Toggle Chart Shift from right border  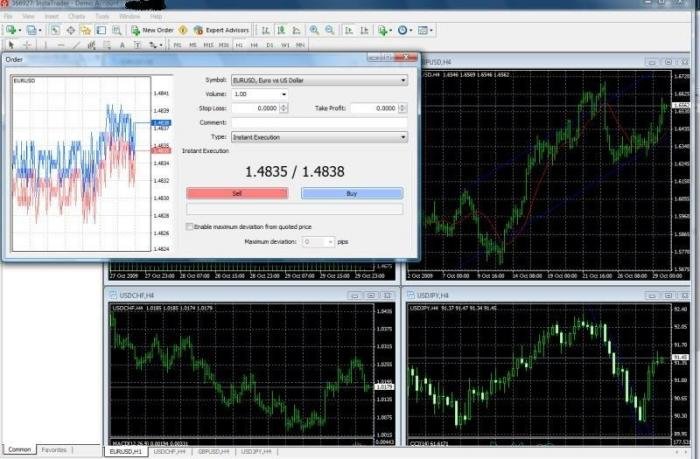coord(364,30)
